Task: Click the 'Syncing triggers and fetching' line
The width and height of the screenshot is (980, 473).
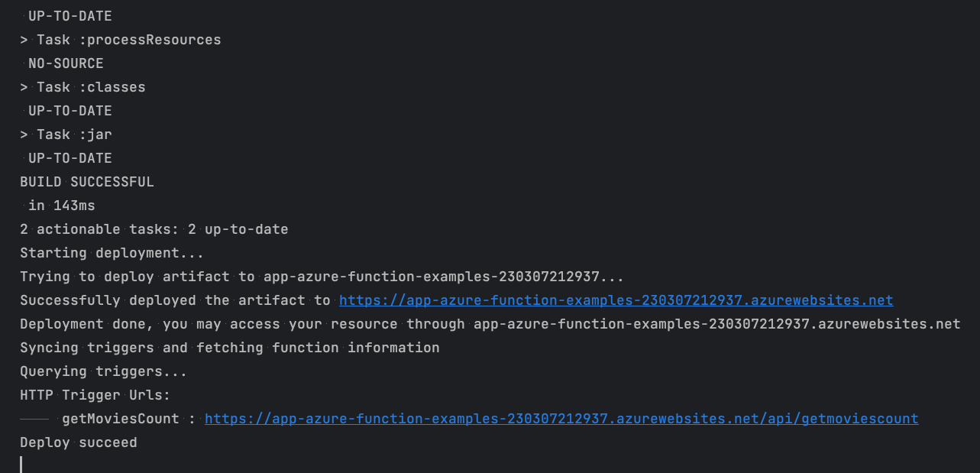Action: [230, 348]
